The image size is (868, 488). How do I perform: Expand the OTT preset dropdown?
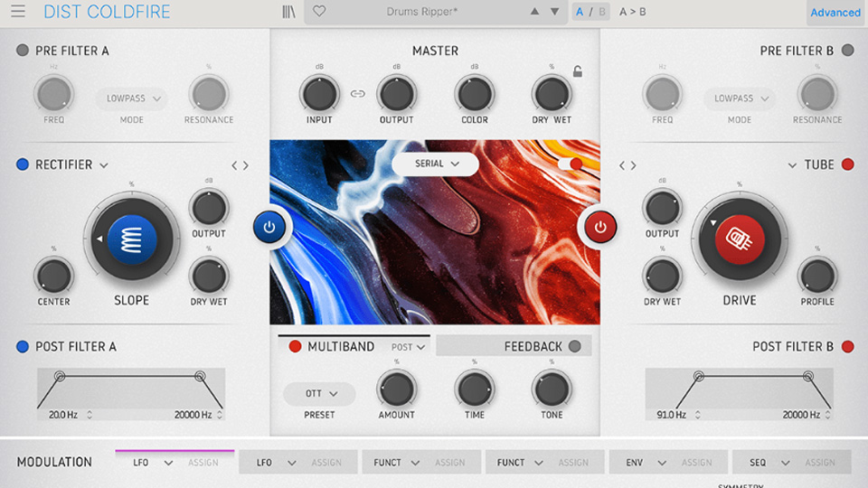click(320, 394)
